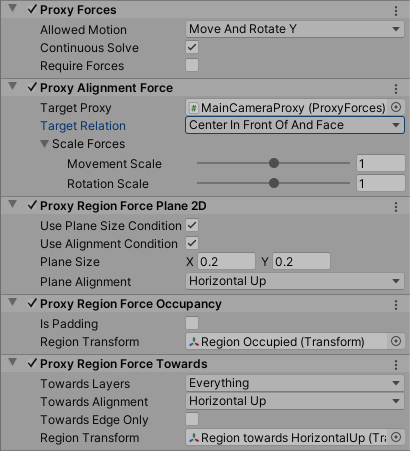
Task: Click the Rotation Scale value field
Action: click(381, 183)
